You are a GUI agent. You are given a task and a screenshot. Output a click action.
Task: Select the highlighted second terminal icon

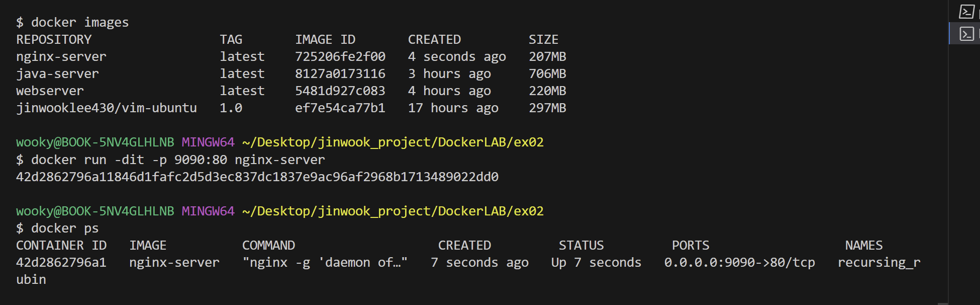click(966, 34)
